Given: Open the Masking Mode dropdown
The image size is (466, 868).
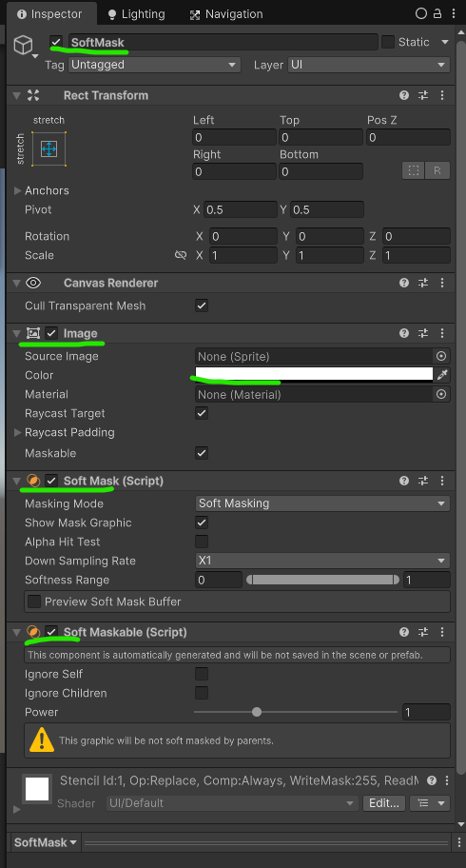Looking at the screenshot, I should pyautogui.click(x=322, y=503).
